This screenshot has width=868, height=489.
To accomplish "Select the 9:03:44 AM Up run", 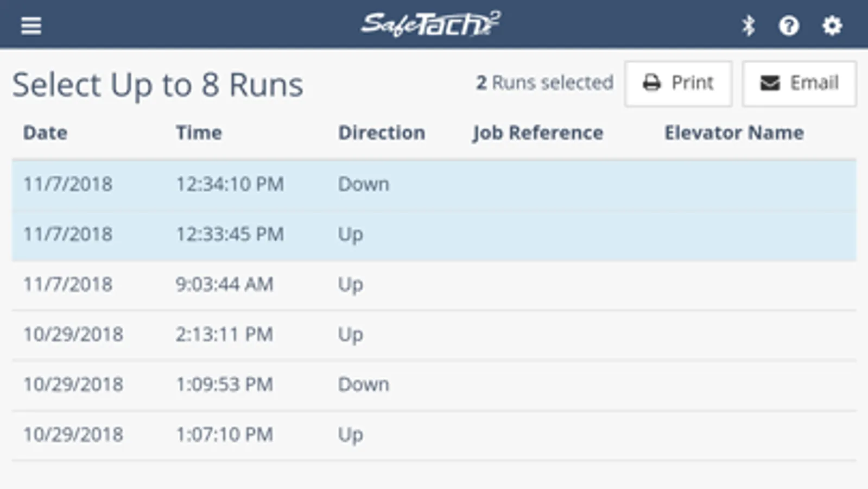I will (x=433, y=284).
